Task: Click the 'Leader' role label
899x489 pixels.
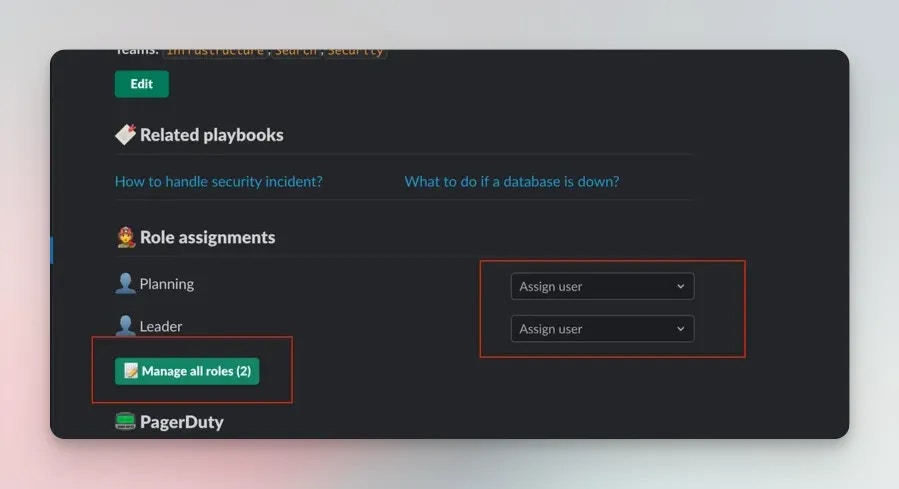Action: click(x=161, y=326)
